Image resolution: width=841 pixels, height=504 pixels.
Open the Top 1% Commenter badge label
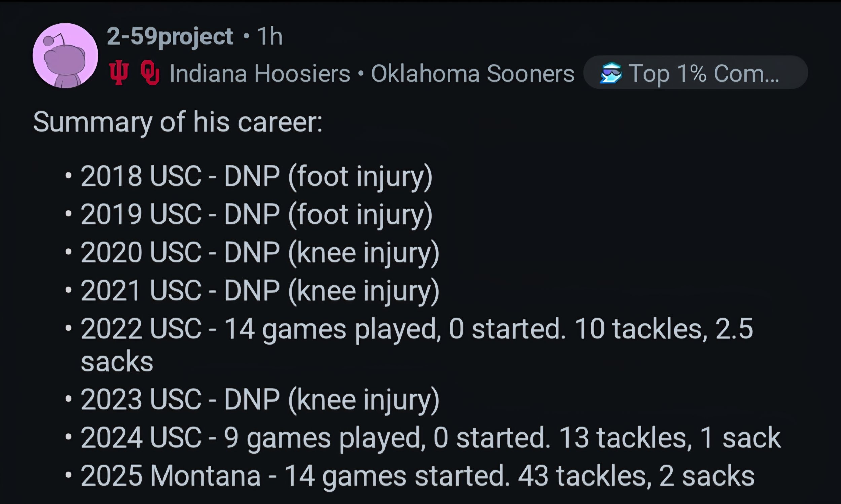click(x=704, y=73)
